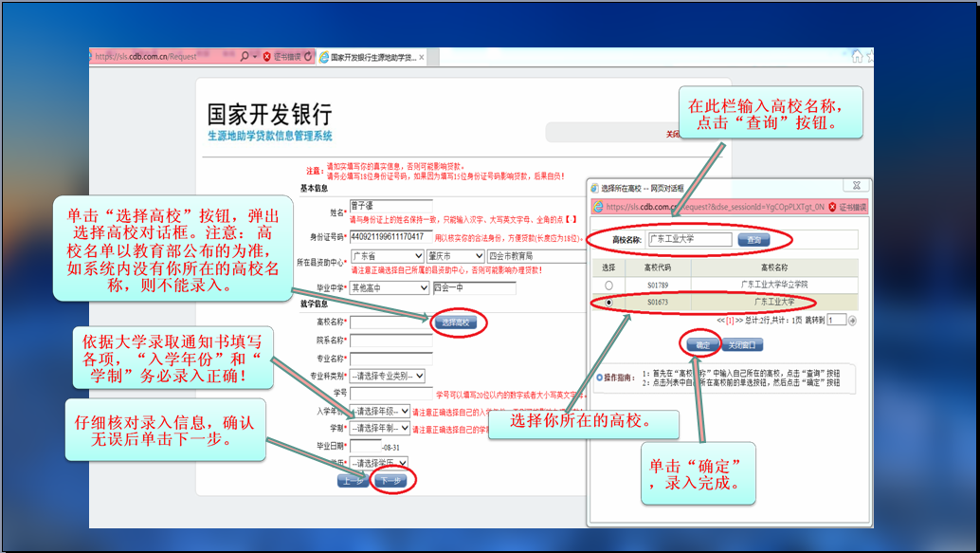The height and width of the screenshot is (553, 980).
Task: Click the 确定 confirm button
Action: tap(703, 345)
